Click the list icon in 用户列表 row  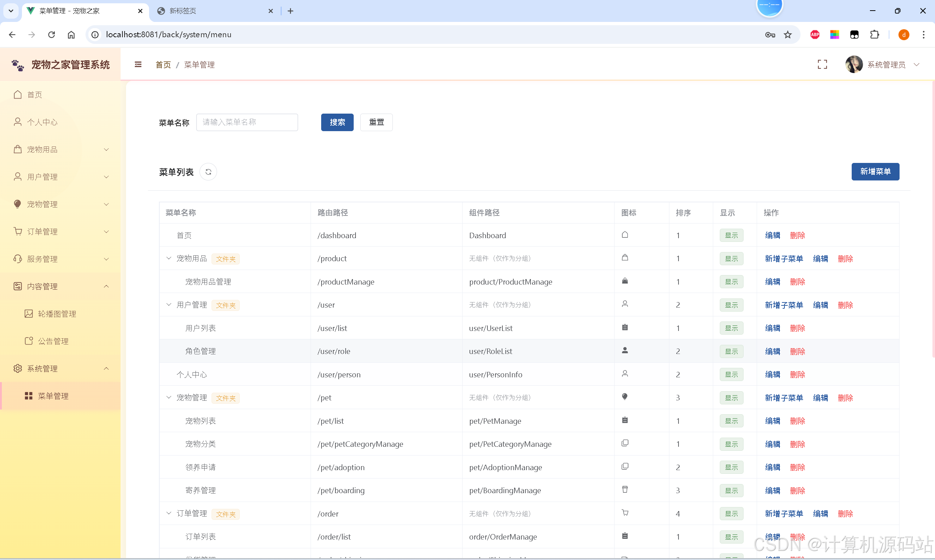[x=625, y=328]
